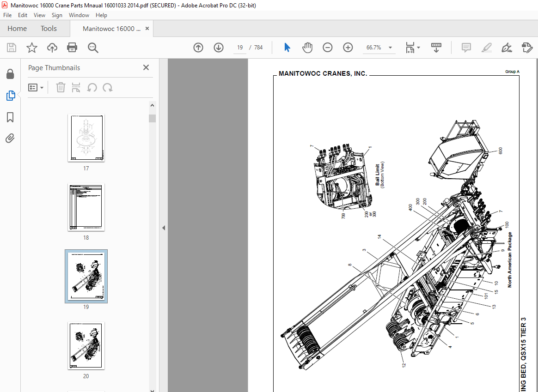The width and height of the screenshot is (538, 392).
Task: Print the document
Action: [x=72, y=48]
